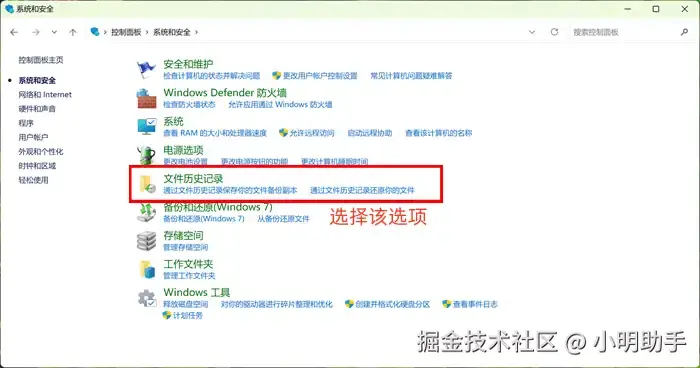Open the 文件历史记录 folder icon
The image size is (700, 368).
pos(147,184)
